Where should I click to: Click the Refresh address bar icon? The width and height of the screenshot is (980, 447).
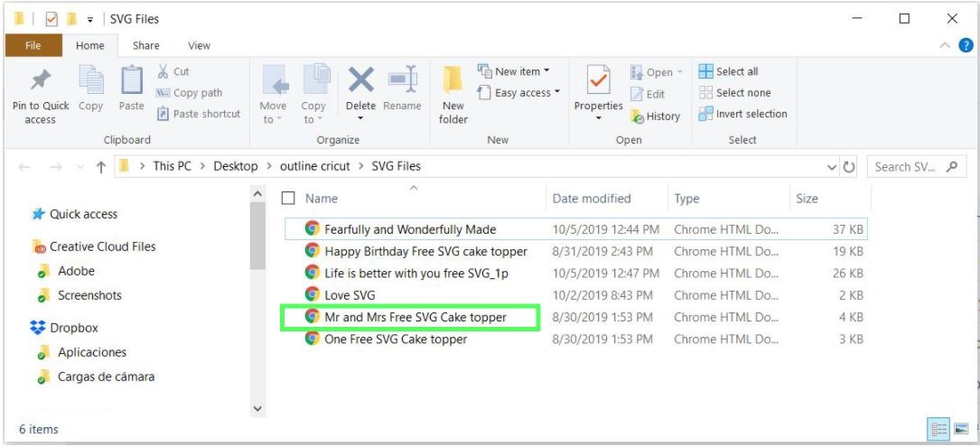coord(849,167)
